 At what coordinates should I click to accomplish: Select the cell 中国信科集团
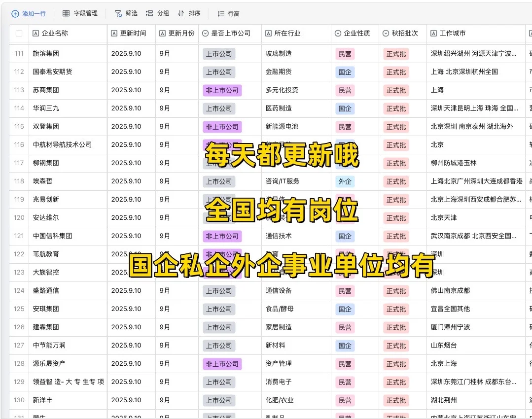[x=68, y=236]
